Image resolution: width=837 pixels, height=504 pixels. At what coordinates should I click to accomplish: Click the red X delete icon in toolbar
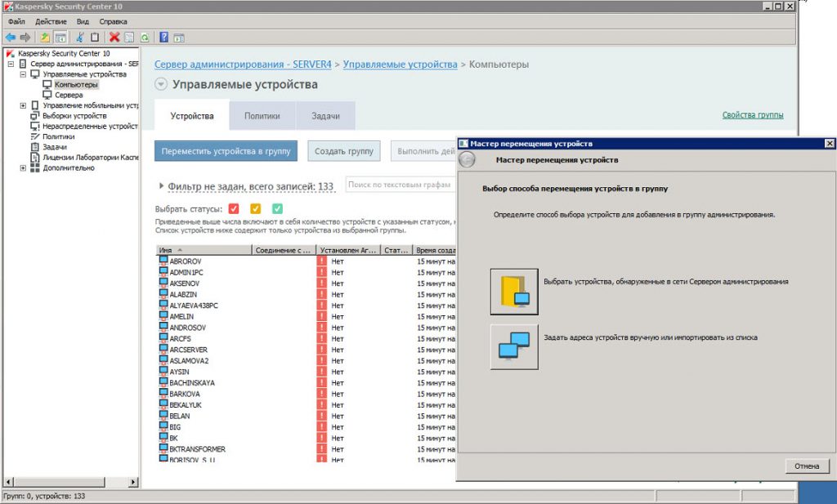pos(114,38)
